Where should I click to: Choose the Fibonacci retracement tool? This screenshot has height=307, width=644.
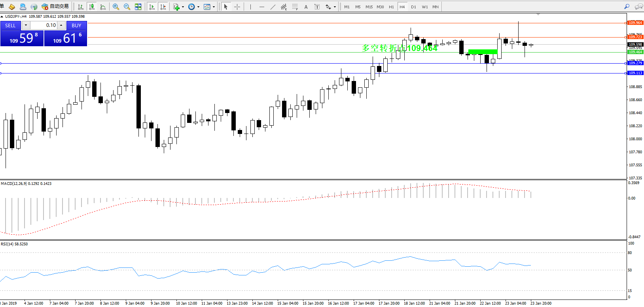(x=295, y=7)
